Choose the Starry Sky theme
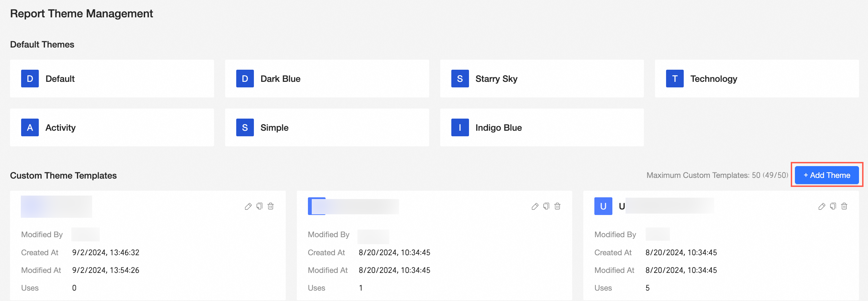 (x=542, y=79)
